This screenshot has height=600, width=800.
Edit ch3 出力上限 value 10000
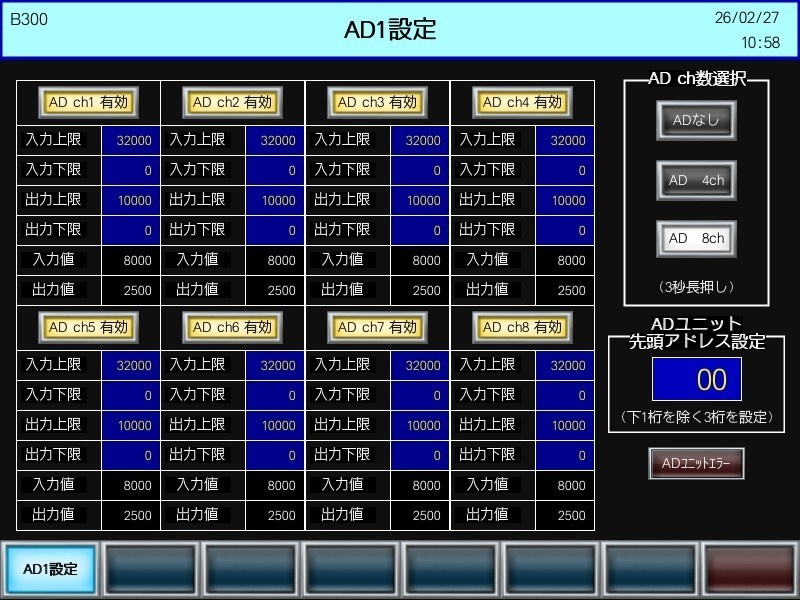pos(420,201)
